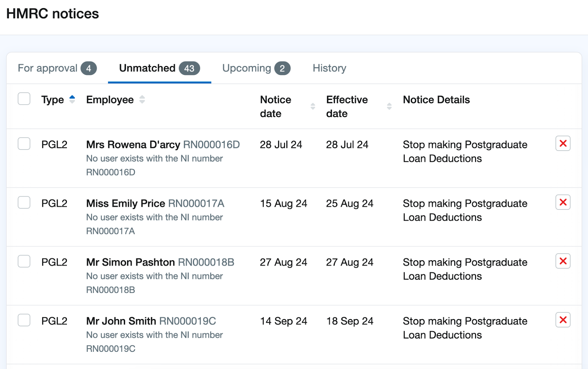
Task: Dismiss Mr Simon Pashton notice with red X
Action: [x=563, y=261]
